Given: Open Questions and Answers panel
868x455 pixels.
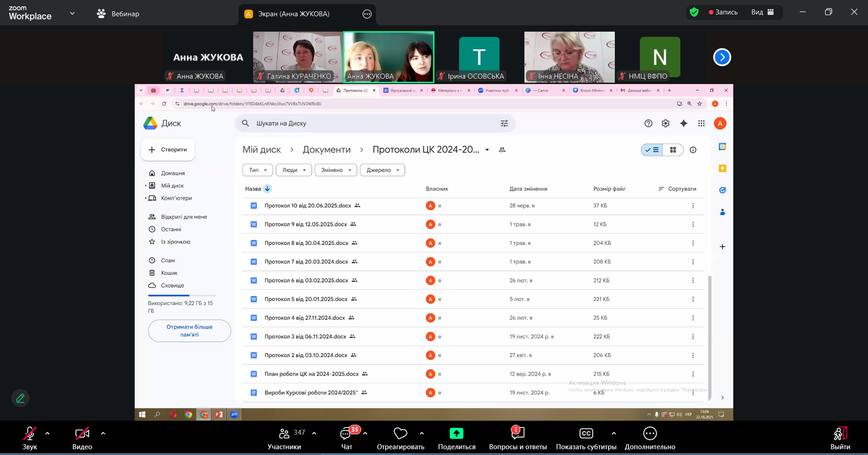Looking at the screenshot, I should coord(517,434).
